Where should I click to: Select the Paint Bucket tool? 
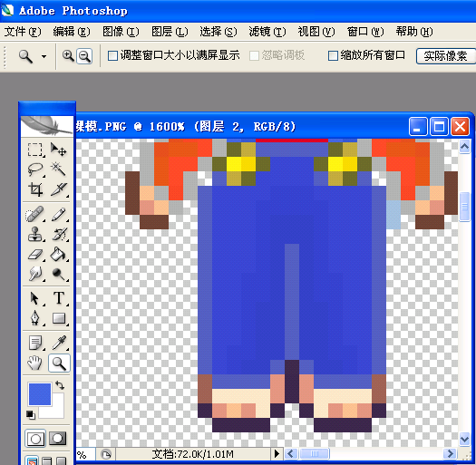(x=58, y=255)
